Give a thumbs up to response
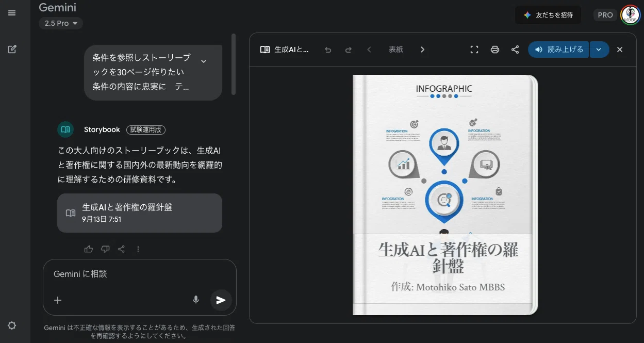 click(89, 249)
